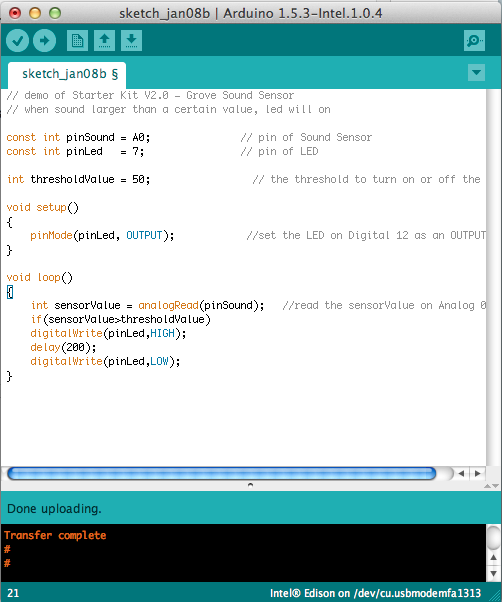502x602 pixels.
Task: Click the green zoom window button
Action: [55, 13]
